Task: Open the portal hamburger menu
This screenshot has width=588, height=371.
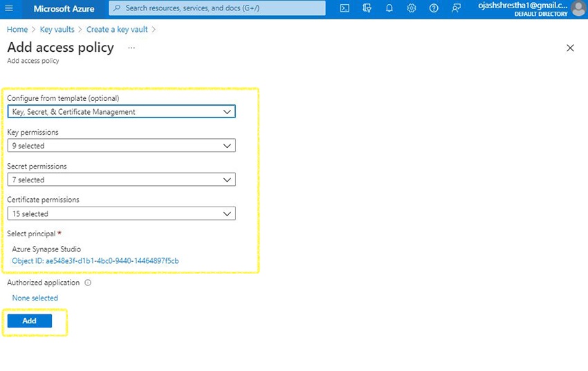Action: pos(8,8)
